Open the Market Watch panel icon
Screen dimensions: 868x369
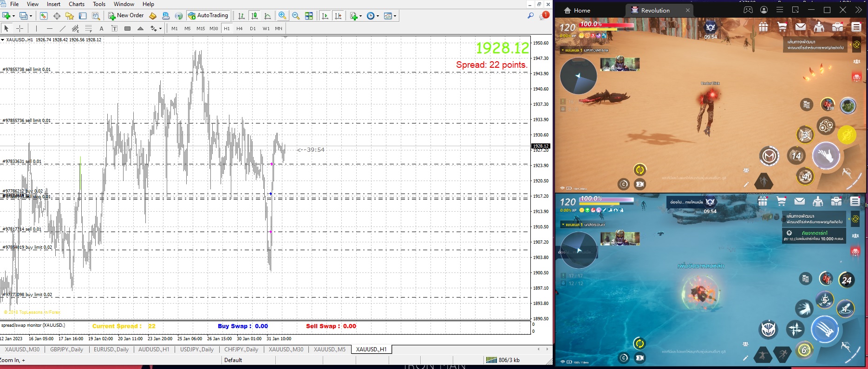click(44, 16)
